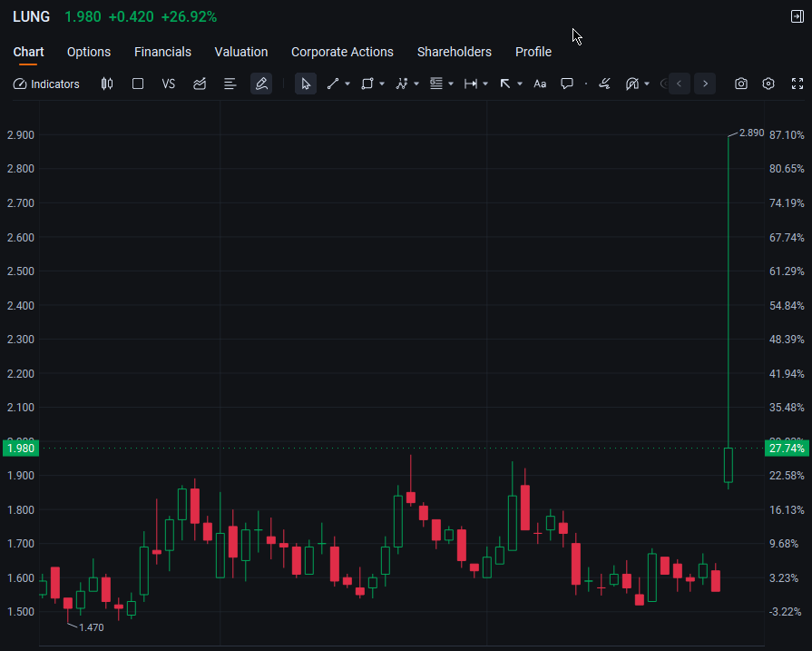Viewport: 812px width, 651px height.
Task: Open the chart settings gear
Action: pos(768,84)
